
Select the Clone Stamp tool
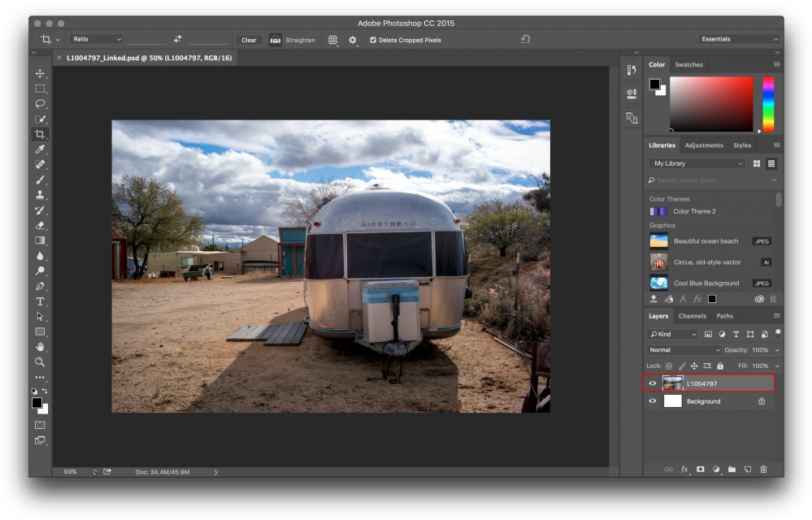(40, 195)
